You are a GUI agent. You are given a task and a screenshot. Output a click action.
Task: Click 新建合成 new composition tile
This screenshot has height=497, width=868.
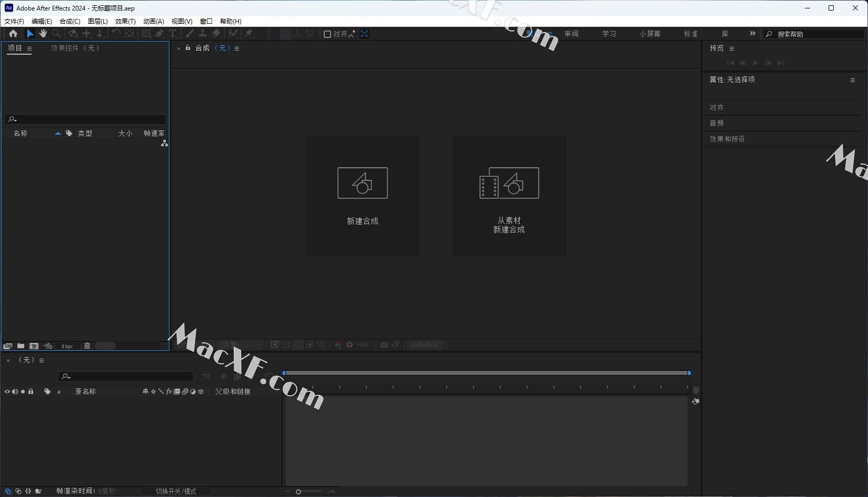[363, 196]
